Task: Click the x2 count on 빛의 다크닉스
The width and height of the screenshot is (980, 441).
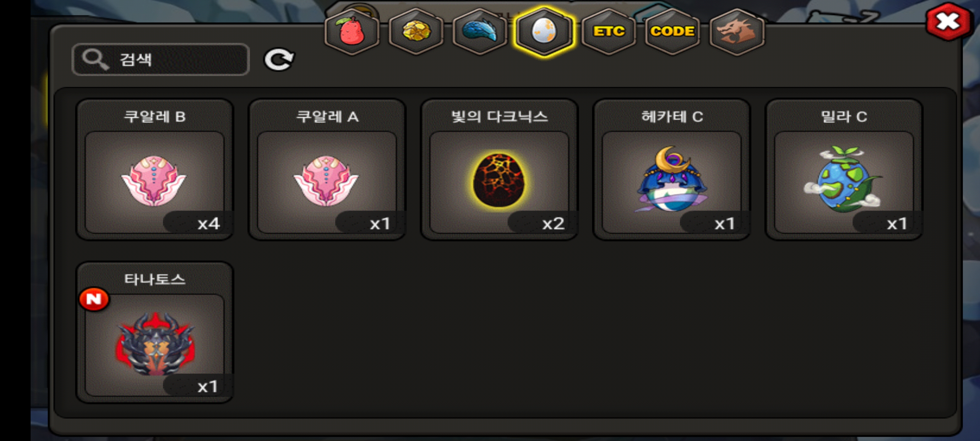Action: [x=553, y=223]
